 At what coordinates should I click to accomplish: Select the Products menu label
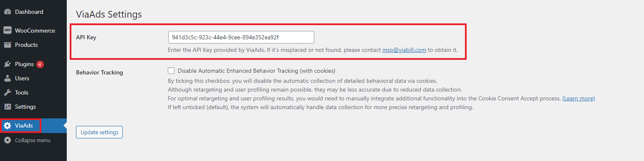coord(26,45)
